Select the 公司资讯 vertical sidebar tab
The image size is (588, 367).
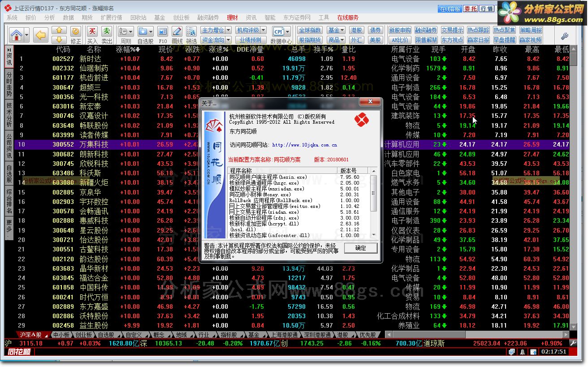click(x=9, y=146)
